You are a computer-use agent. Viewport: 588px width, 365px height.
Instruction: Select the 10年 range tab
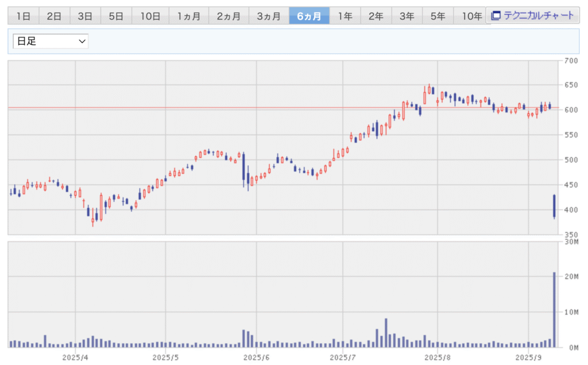pyautogui.click(x=471, y=16)
